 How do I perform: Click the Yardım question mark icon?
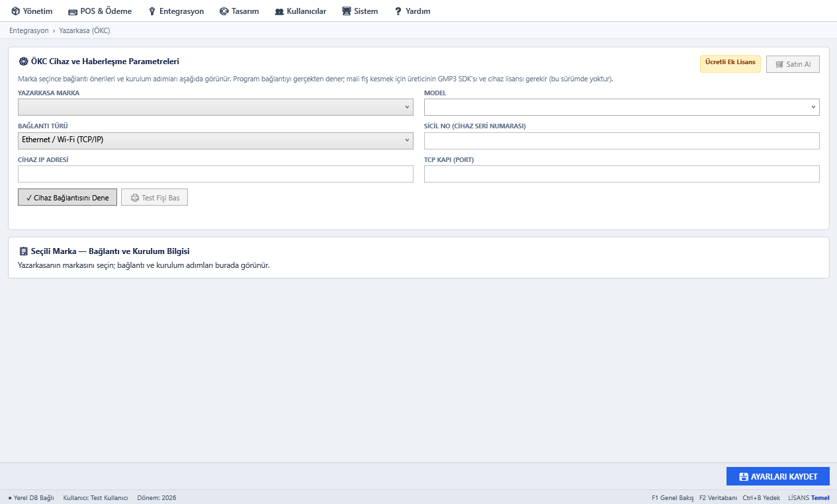[x=398, y=11]
